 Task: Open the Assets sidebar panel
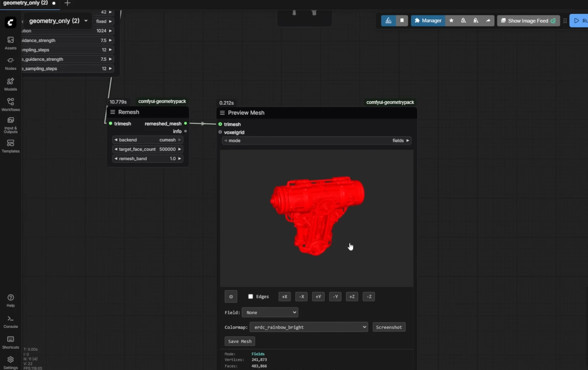(x=10, y=43)
